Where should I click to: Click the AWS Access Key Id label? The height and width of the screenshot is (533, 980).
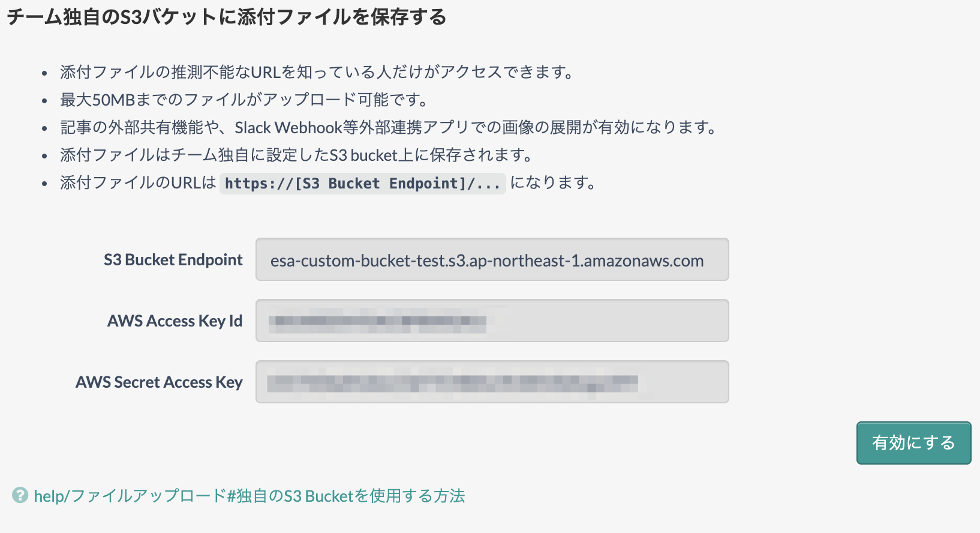coord(175,321)
